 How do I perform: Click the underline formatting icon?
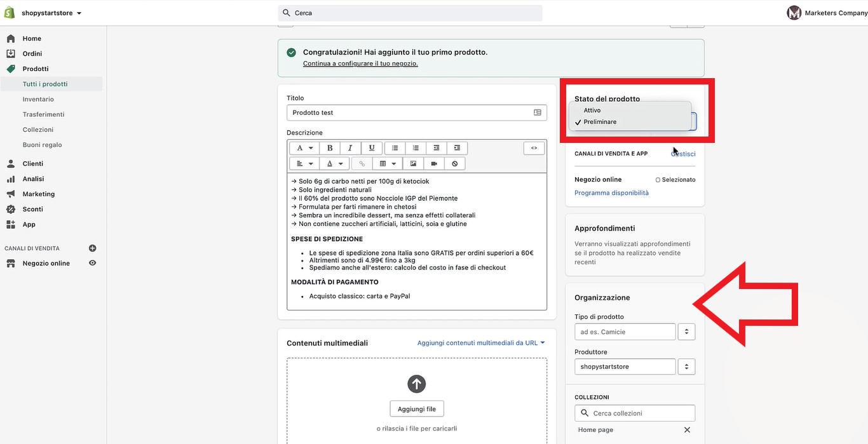[x=372, y=148]
